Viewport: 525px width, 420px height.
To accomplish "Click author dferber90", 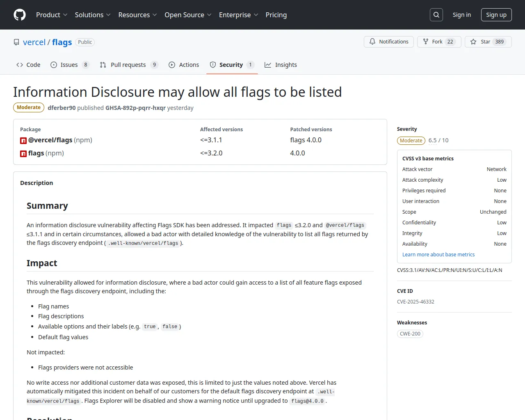I will (x=62, y=108).
